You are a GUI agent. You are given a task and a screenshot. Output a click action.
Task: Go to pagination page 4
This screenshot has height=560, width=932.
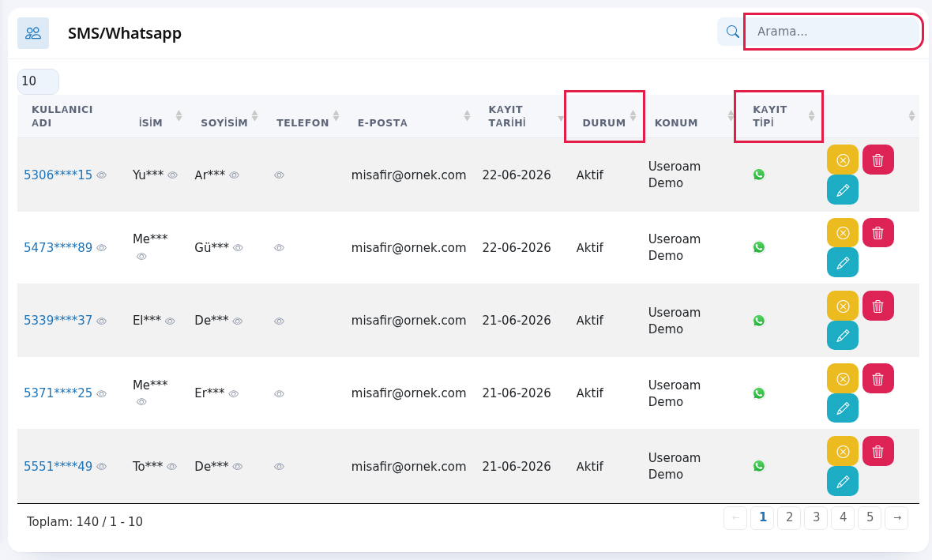pyautogui.click(x=843, y=517)
